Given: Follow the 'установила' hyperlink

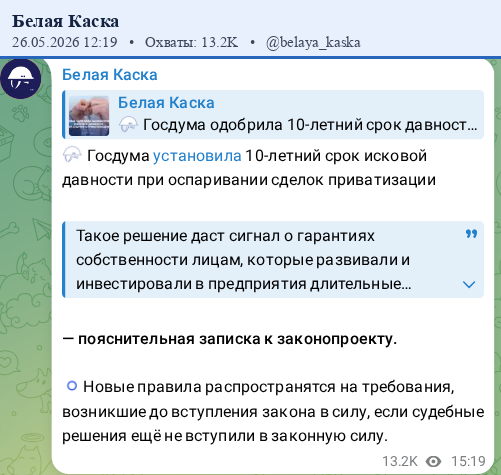Looking at the screenshot, I should coord(197,156).
